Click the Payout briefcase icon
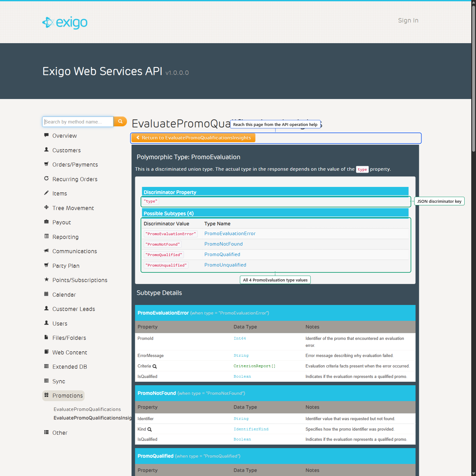Screen dimensions: 476x476 (x=46, y=222)
